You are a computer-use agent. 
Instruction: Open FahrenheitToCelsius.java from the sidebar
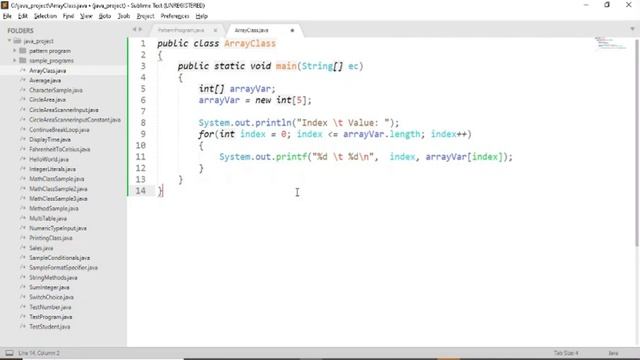click(x=60, y=149)
